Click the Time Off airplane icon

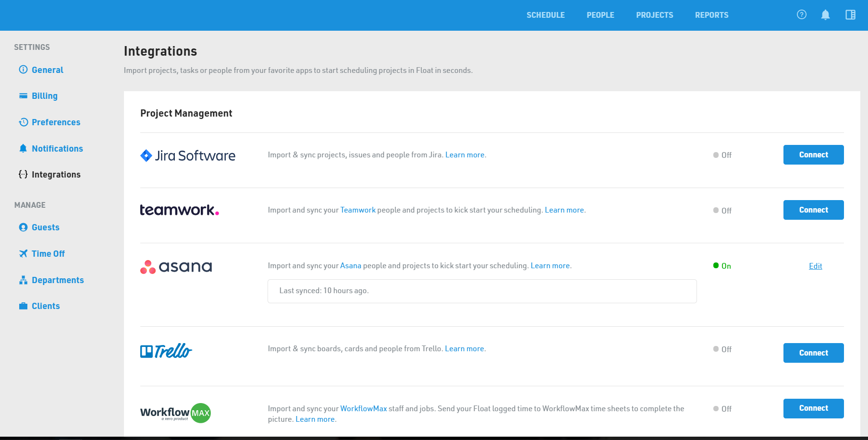coord(23,254)
